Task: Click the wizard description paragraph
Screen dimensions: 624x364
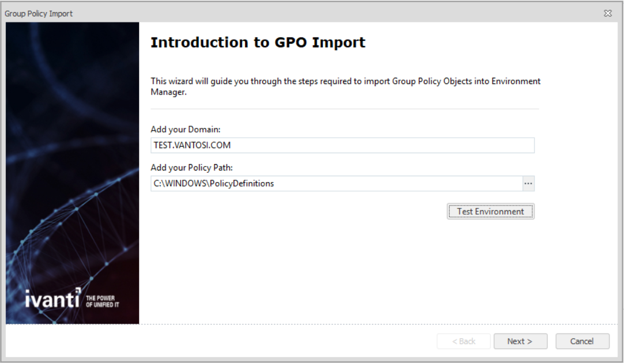Action: (345, 86)
